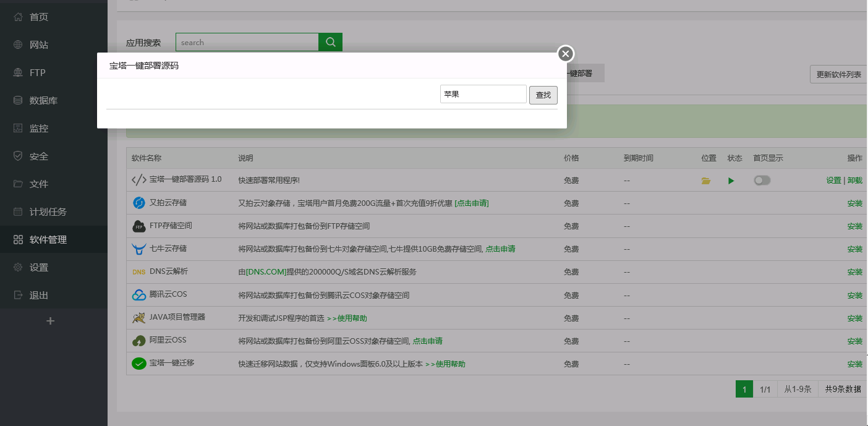
Task: Click the 又拍云存储 logo icon
Action: [x=139, y=203]
